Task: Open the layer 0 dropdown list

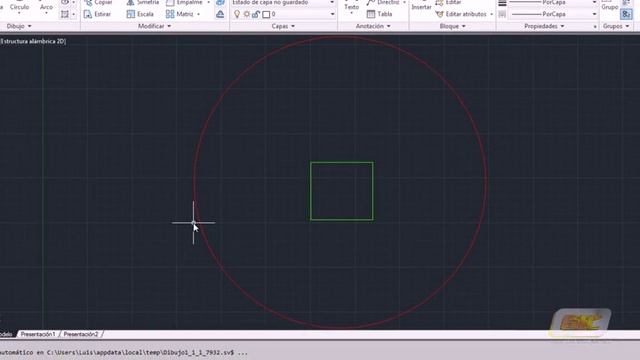Action: click(332, 14)
